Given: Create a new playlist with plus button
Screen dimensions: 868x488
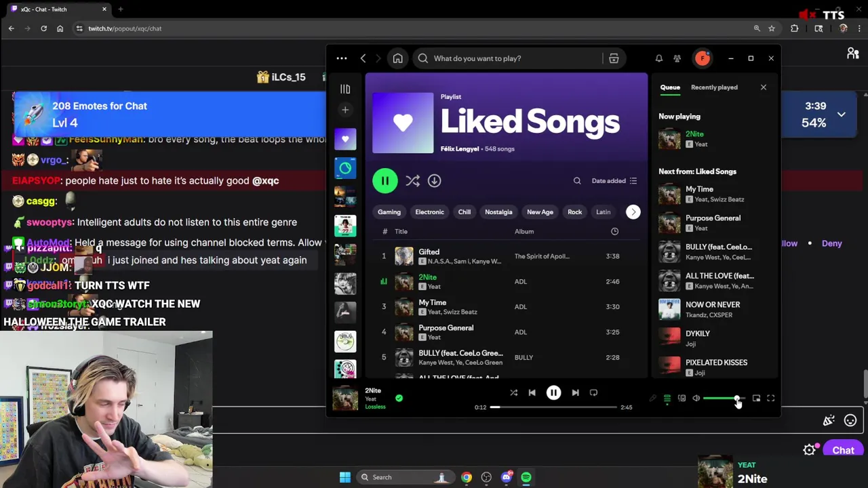Looking at the screenshot, I should (x=345, y=110).
